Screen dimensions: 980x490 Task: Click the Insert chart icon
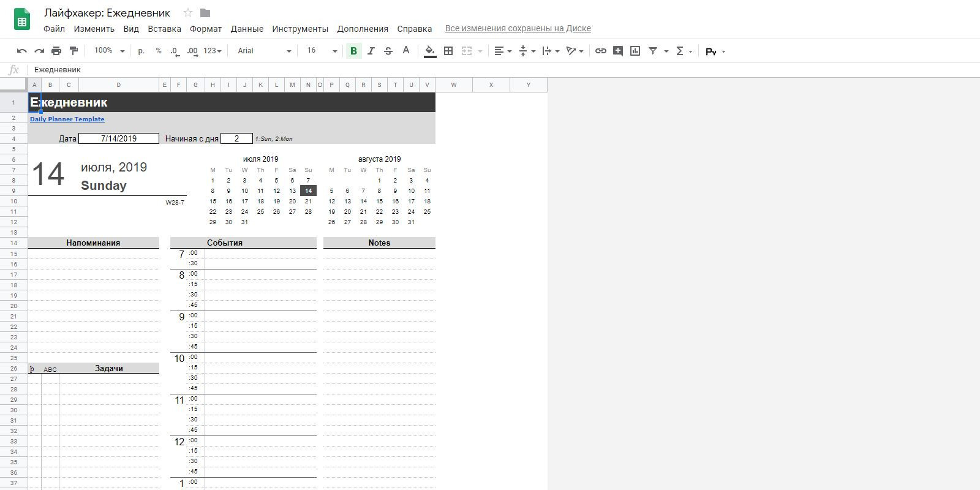635,51
